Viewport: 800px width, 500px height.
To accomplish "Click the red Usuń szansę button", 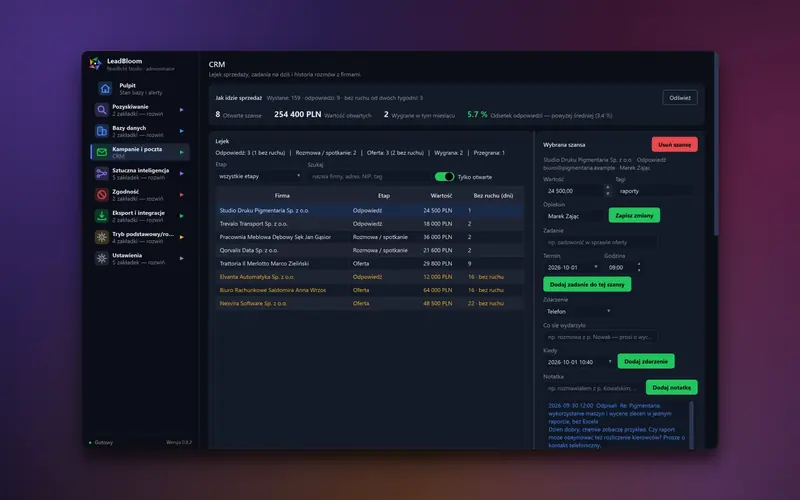I will pos(674,144).
